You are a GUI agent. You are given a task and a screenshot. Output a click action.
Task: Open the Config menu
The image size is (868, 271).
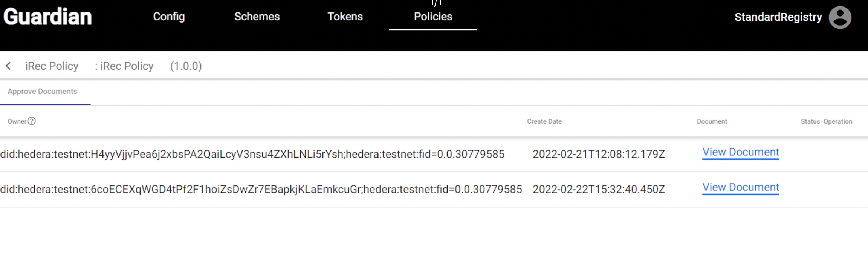(169, 17)
